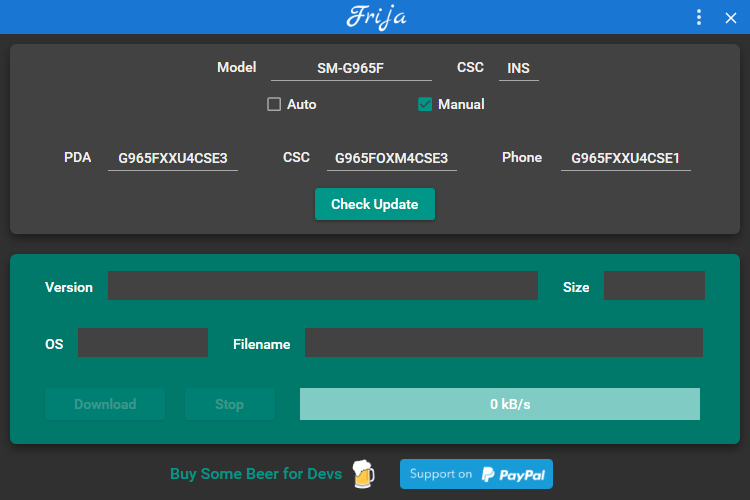The image size is (750, 500).
Task: Click the Model label
Action: (x=237, y=67)
